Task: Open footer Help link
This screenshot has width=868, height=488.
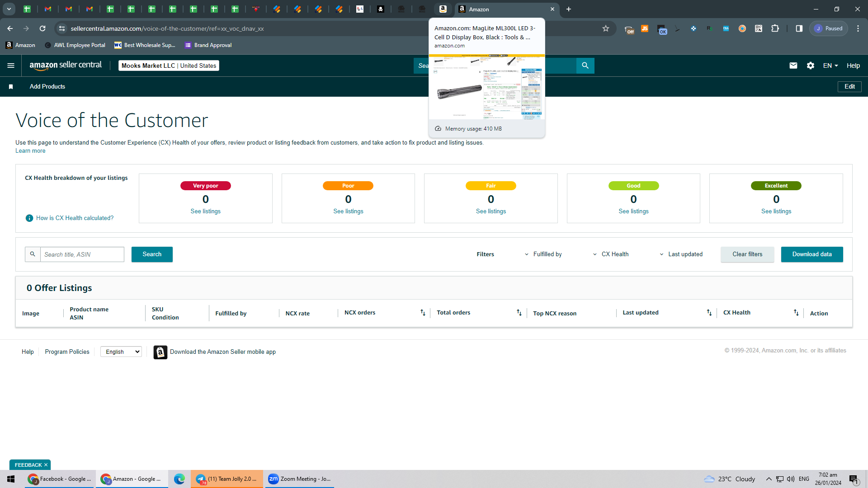Action: 28,352
